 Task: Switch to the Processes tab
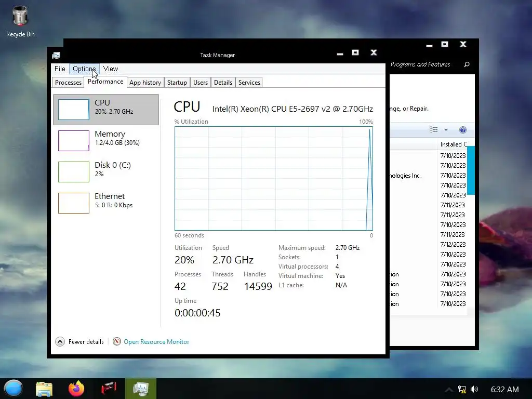(68, 83)
